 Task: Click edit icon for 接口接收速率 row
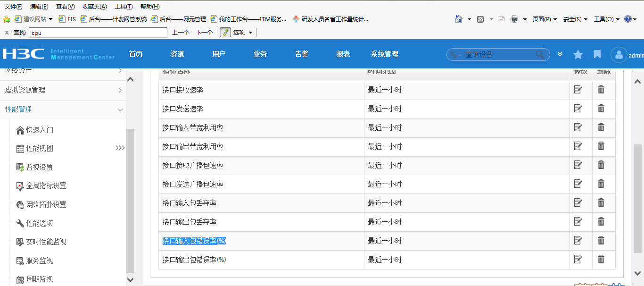click(578, 90)
